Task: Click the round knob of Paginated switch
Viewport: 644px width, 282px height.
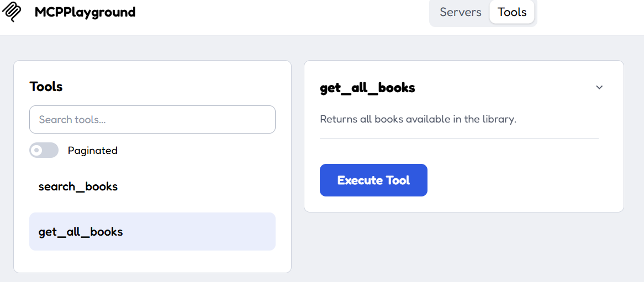Action: click(37, 150)
